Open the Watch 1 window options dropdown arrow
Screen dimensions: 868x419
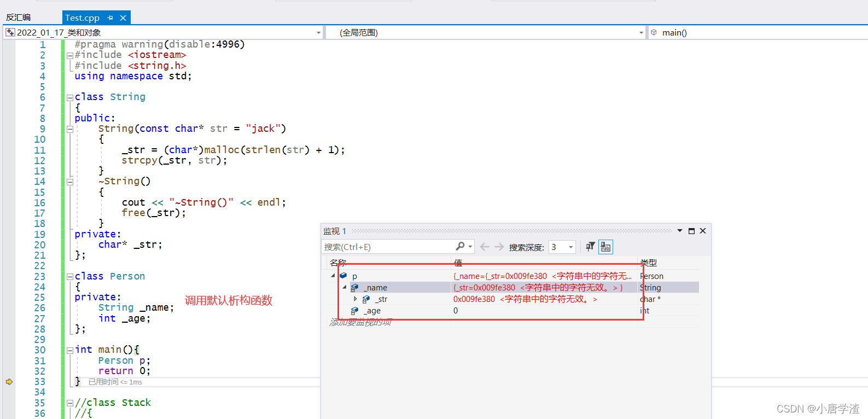[680, 231]
